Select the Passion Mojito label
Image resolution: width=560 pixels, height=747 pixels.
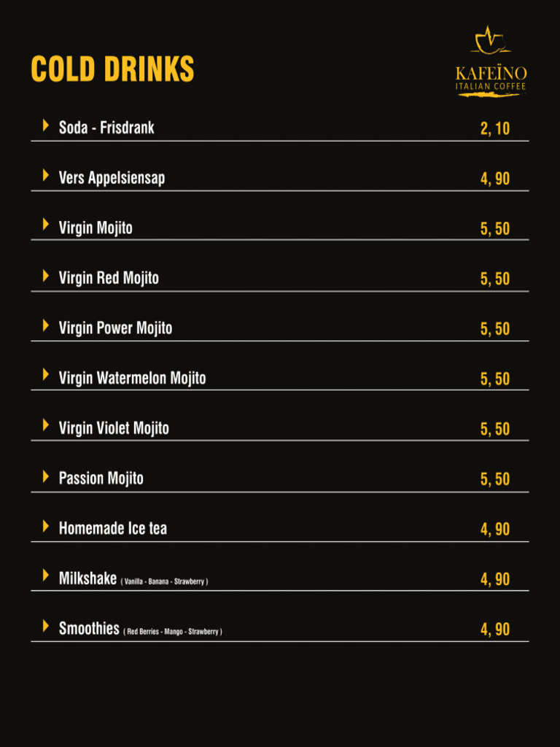click(101, 479)
